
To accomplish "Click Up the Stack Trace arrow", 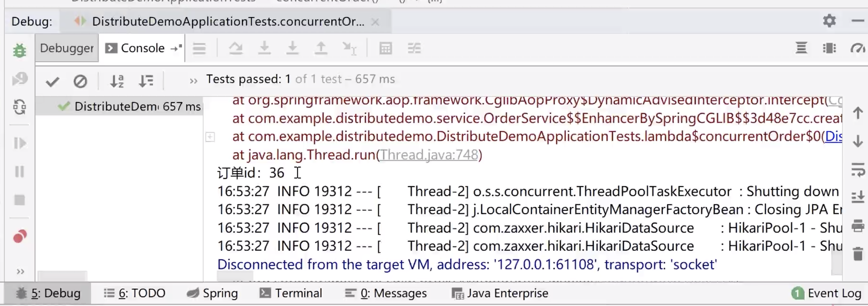I will [858, 113].
